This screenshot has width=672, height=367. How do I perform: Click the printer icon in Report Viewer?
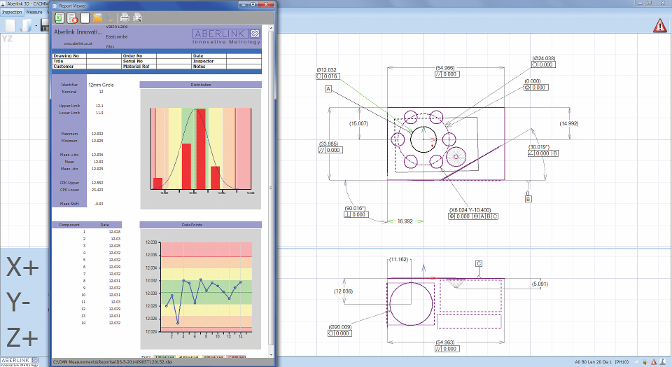pos(124,18)
